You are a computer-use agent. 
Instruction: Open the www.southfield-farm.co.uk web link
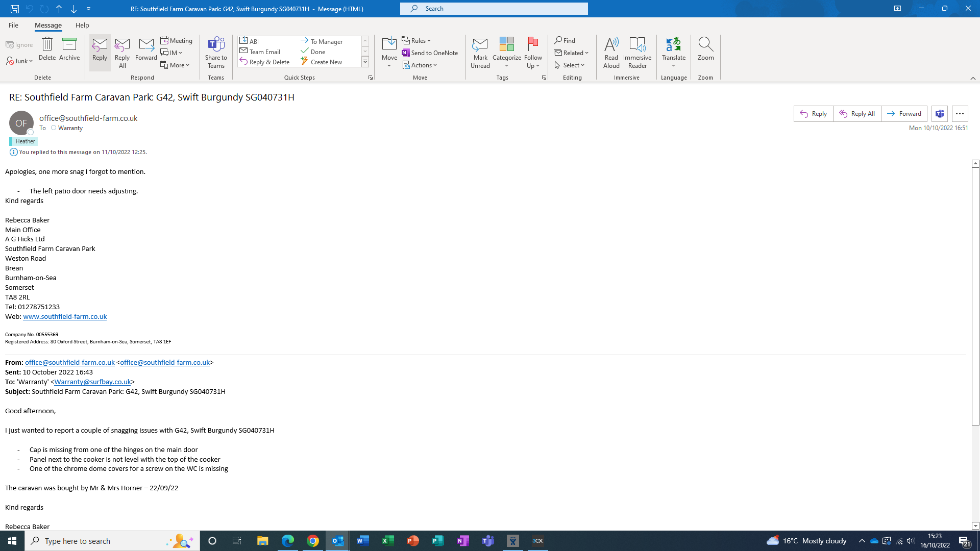tap(65, 316)
